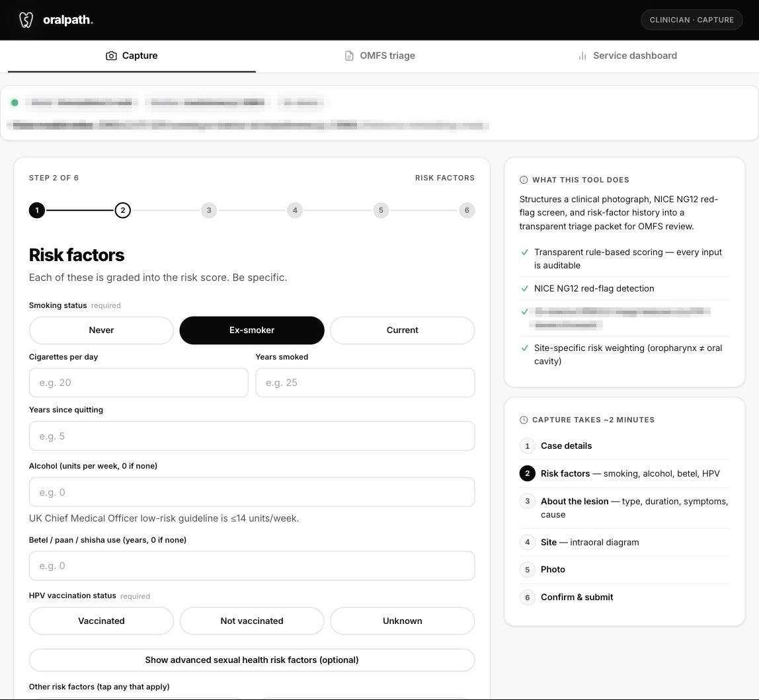Focus the Years since quitting field
759x700 pixels.
(x=252, y=436)
